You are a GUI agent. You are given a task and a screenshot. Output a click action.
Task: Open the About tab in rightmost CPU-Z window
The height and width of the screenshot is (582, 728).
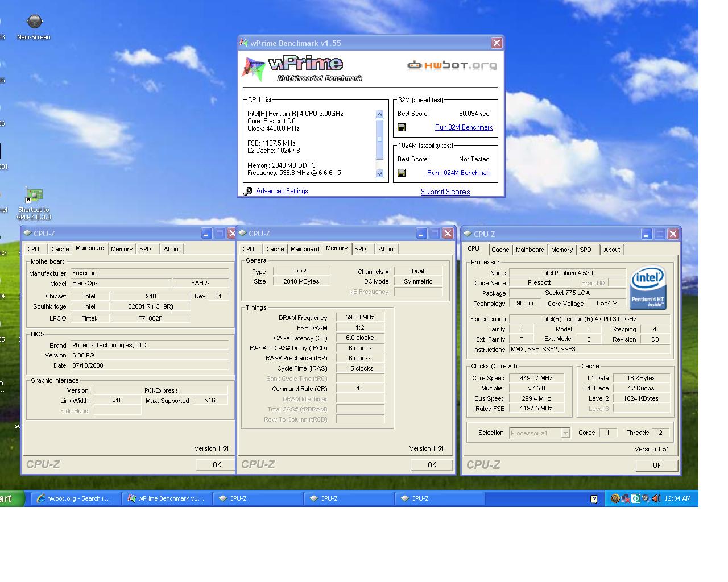click(612, 250)
